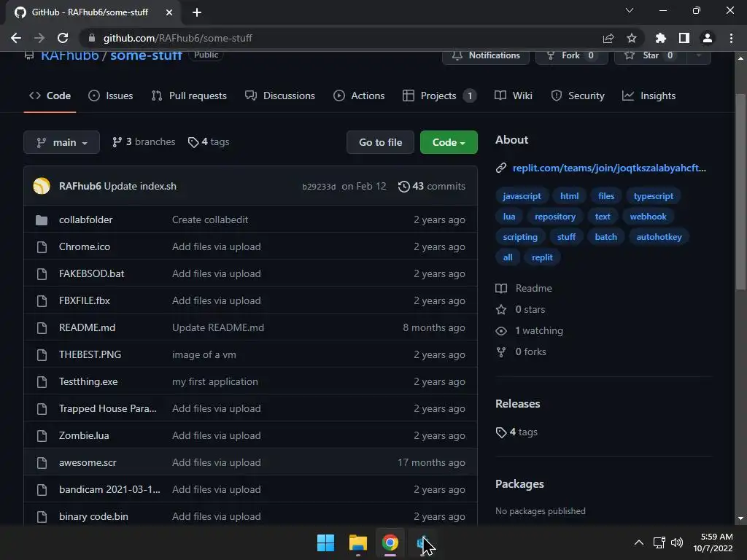747x560 pixels.
Task: Open the 4 tags link next to branches
Action: pyautogui.click(x=209, y=142)
